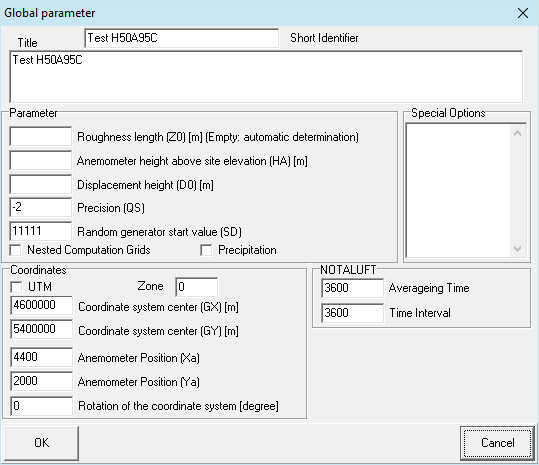Enable Nested Computation Grids checkbox
The image size is (539, 465).
coord(15,250)
